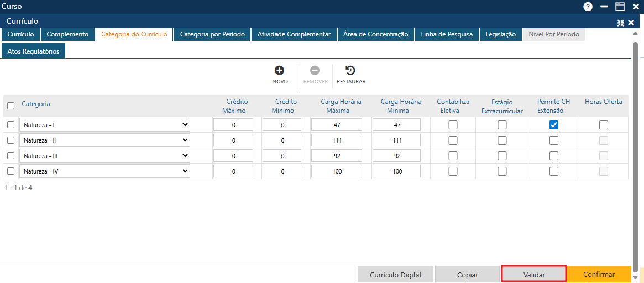This screenshot has height=283, width=644.
Task: Click the vertical scrollbar of the panel
Action: pos(636,156)
